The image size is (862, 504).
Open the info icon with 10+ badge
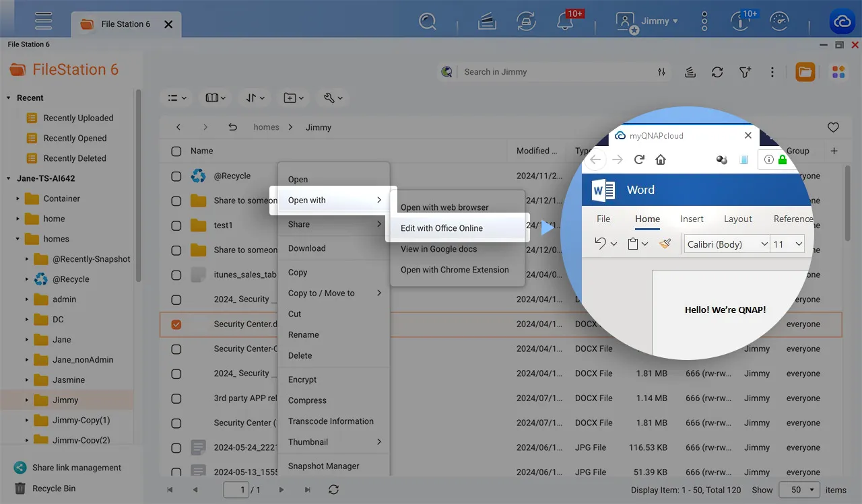740,21
